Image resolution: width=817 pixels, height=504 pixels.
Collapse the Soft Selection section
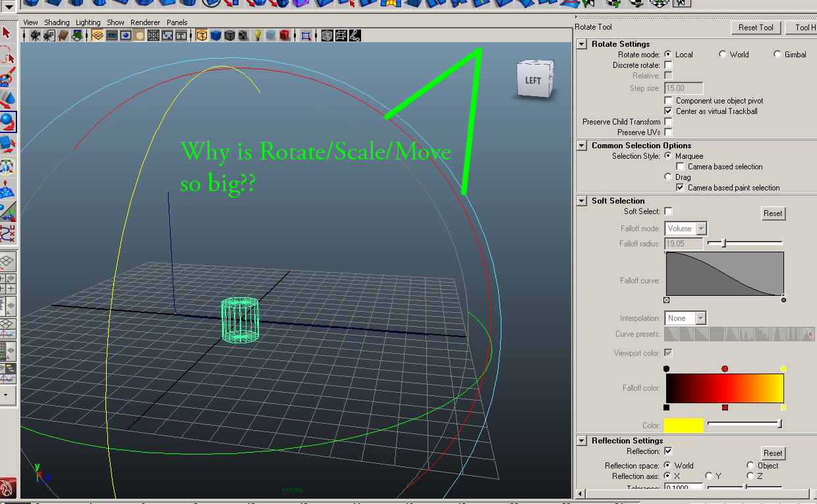pos(582,201)
